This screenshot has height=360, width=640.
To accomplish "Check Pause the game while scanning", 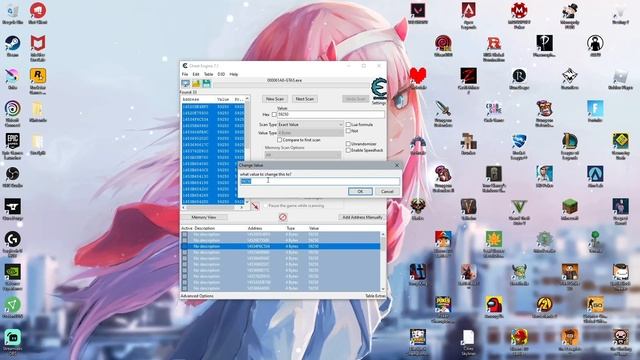I will 266,206.
